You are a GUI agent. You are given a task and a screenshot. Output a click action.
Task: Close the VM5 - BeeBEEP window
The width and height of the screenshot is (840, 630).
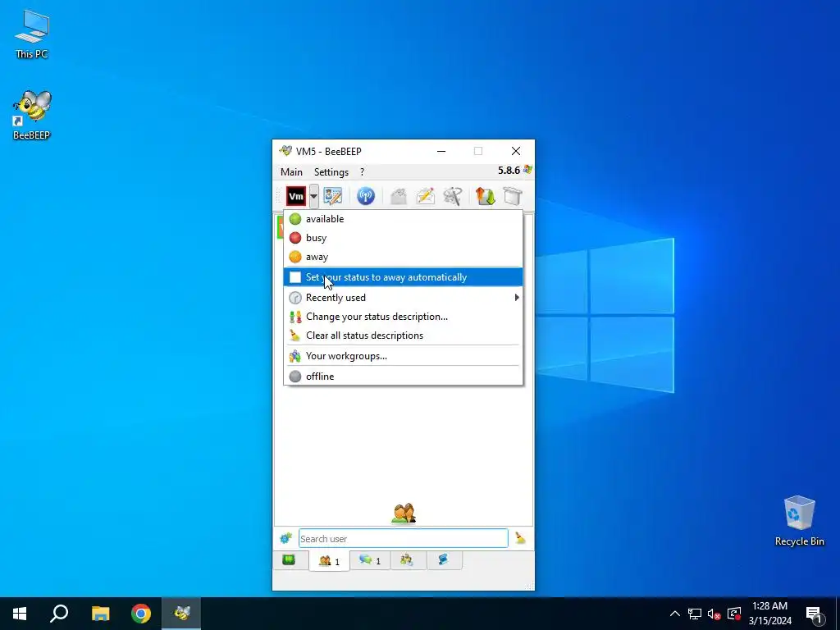pyautogui.click(x=516, y=151)
